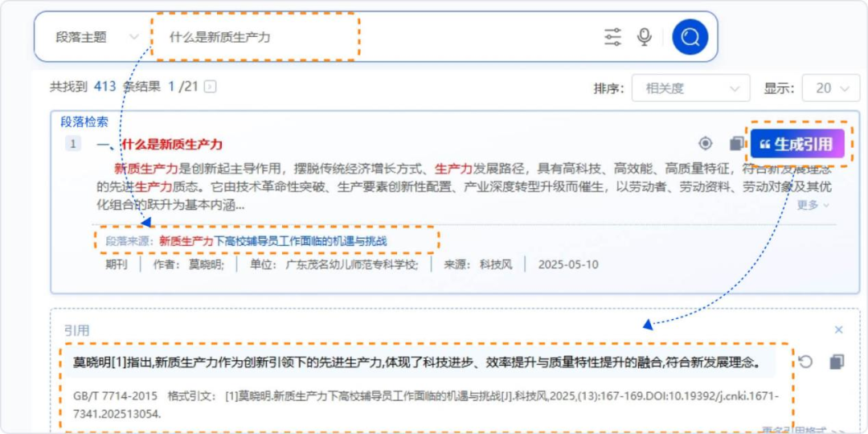
Task: Open advanced search filter settings icon
Action: point(612,37)
